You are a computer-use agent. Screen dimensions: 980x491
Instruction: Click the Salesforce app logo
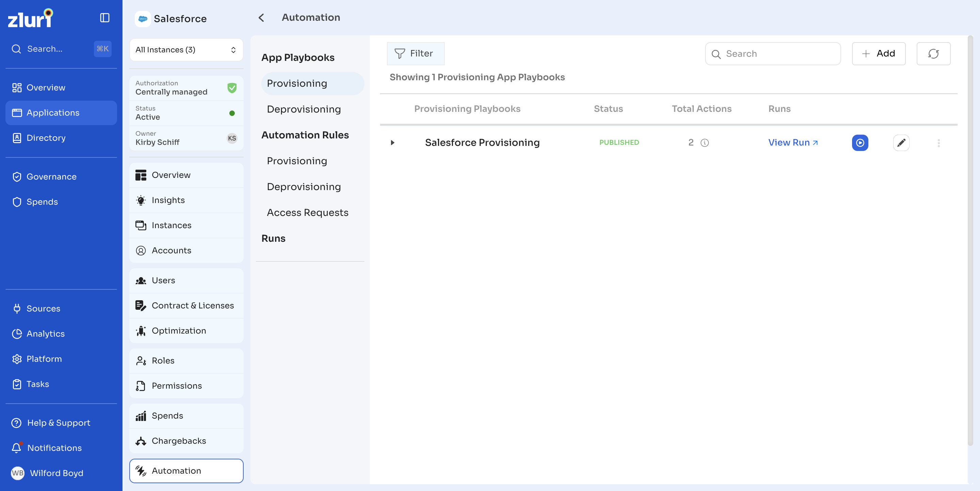click(143, 19)
